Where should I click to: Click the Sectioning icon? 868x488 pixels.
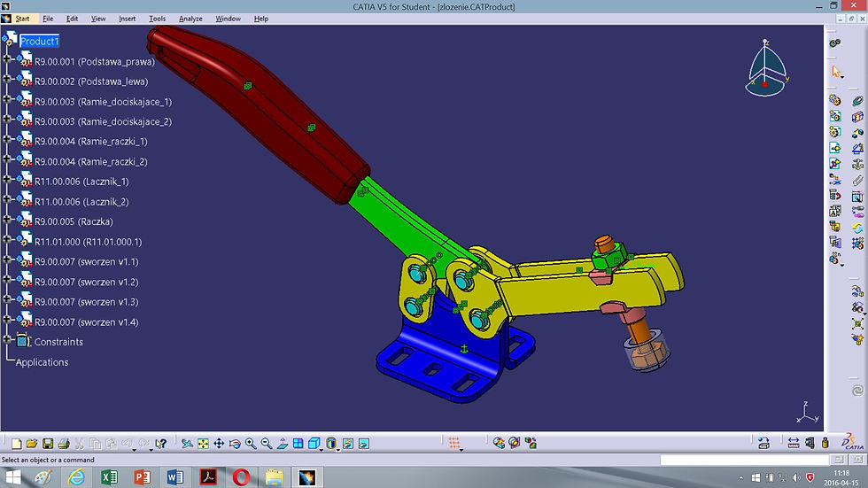point(515,443)
